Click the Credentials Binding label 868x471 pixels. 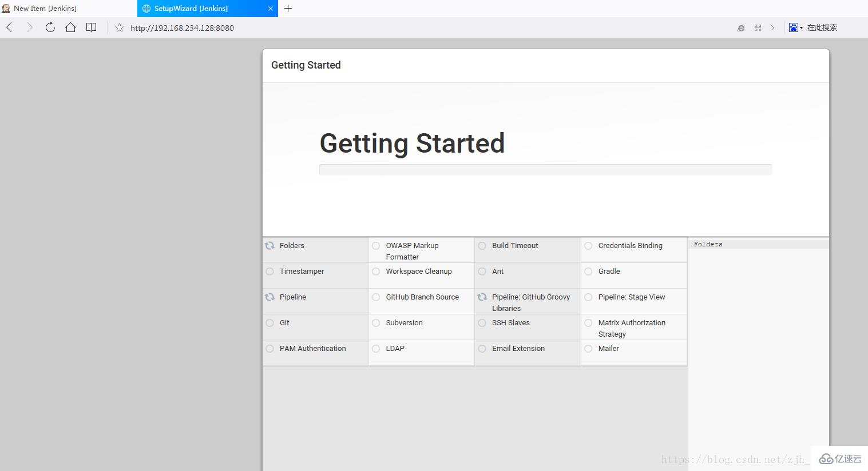(x=630, y=246)
